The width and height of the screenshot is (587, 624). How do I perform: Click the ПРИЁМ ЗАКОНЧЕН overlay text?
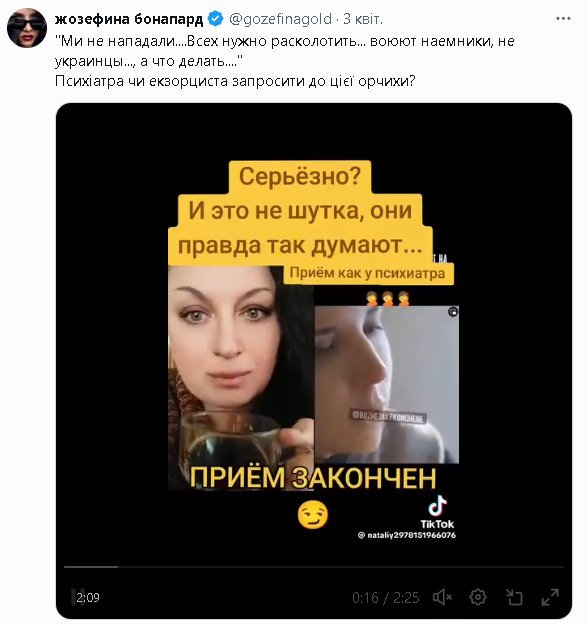(313, 478)
